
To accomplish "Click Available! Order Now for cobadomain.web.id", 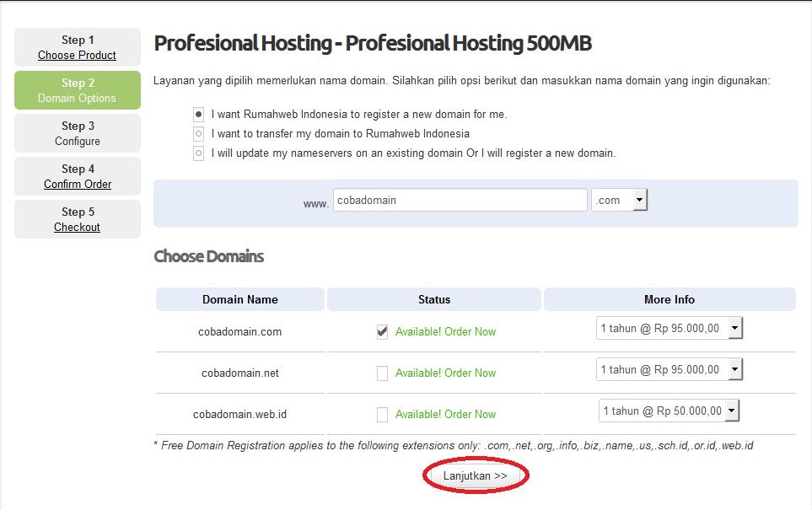I will pos(445,415).
